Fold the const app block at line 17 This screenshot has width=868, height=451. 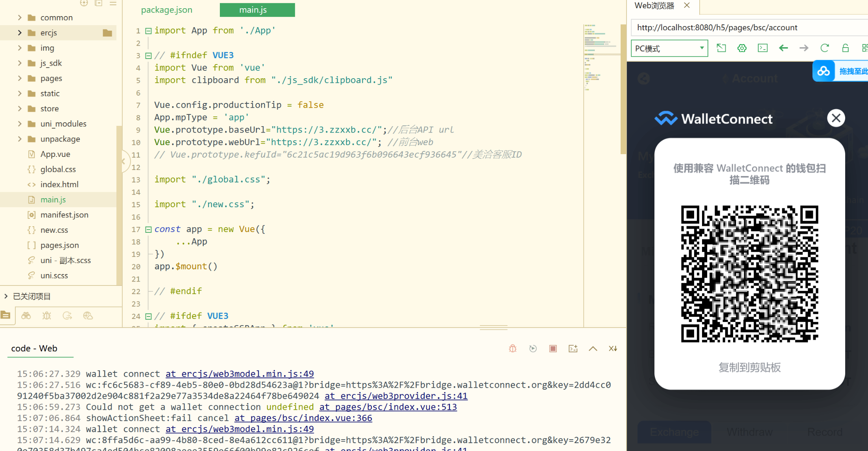point(149,229)
